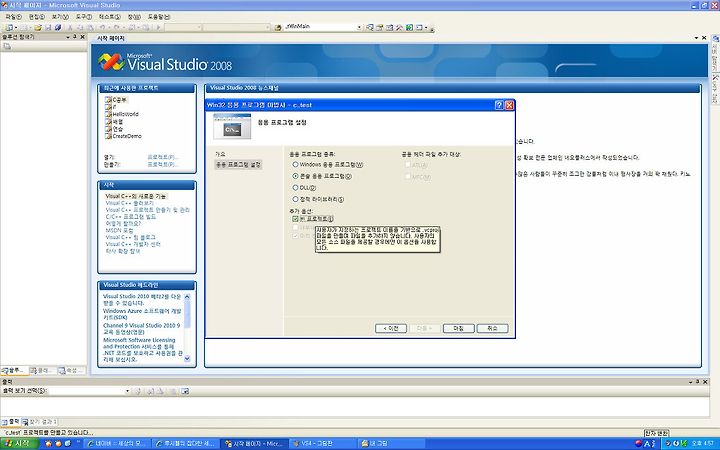Toggle the MFC checkbox
Image resolution: width=720 pixels, height=450 pixels.
(407, 176)
